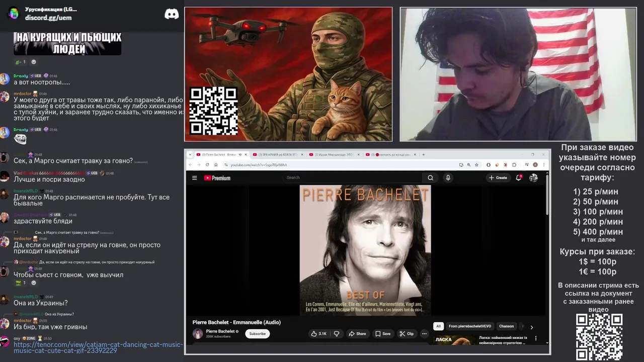The image size is (644, 362).
Task: Click the Discord logo icon
Action: 172,14
